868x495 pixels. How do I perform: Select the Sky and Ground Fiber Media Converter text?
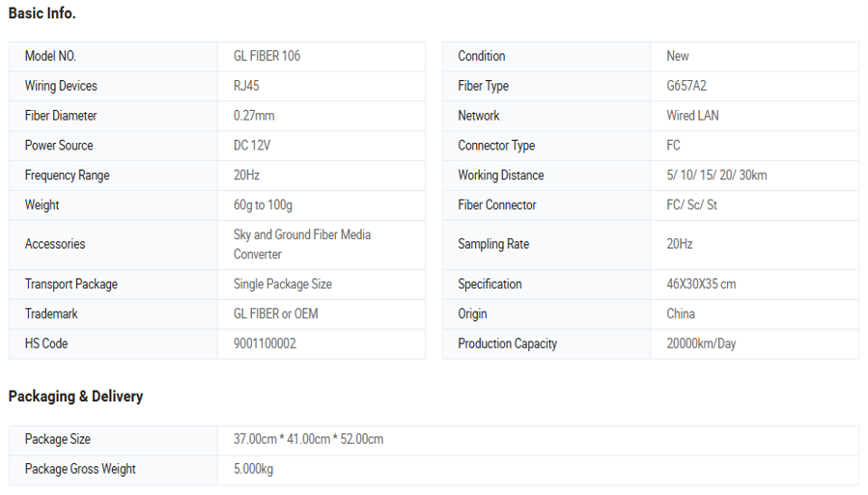point(301,244)
